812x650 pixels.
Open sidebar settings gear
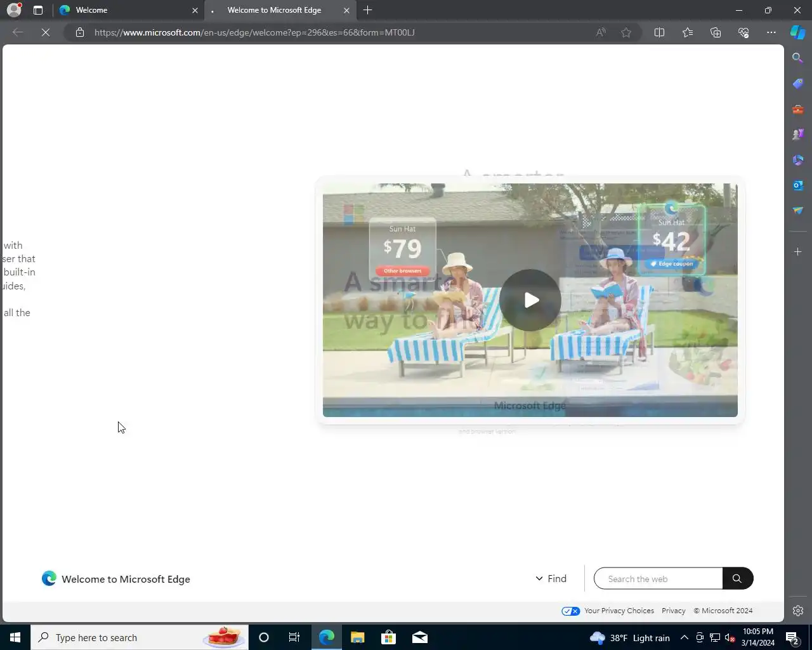[798, 611]
